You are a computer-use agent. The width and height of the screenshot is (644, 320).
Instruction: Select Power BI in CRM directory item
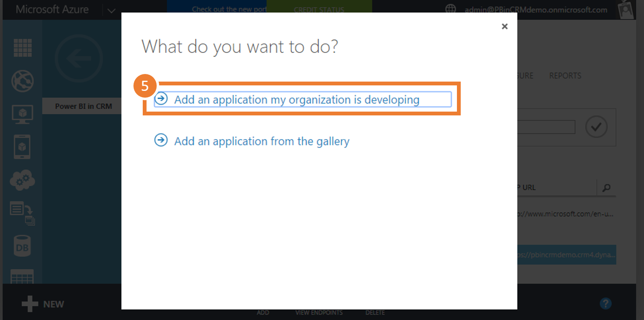pyautogui.click(x=82, y=106)
